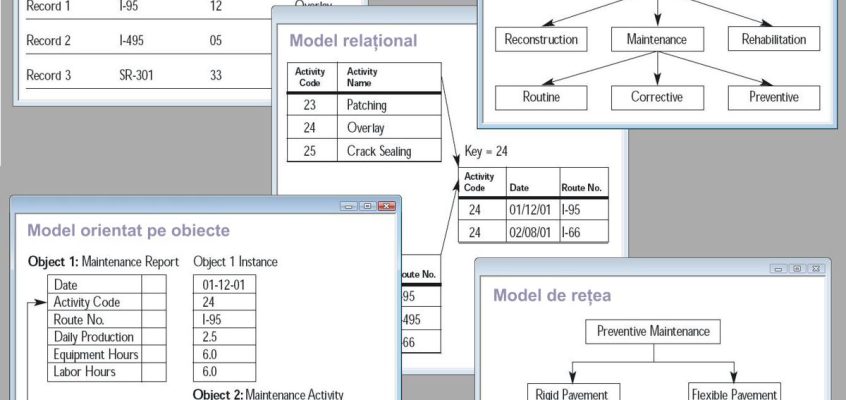
Task: Click the I-66 route cell
Action: 584,232
